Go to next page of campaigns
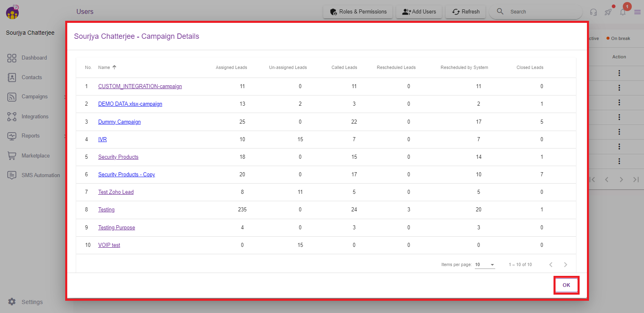644x313 pixels. pos(565,265)
